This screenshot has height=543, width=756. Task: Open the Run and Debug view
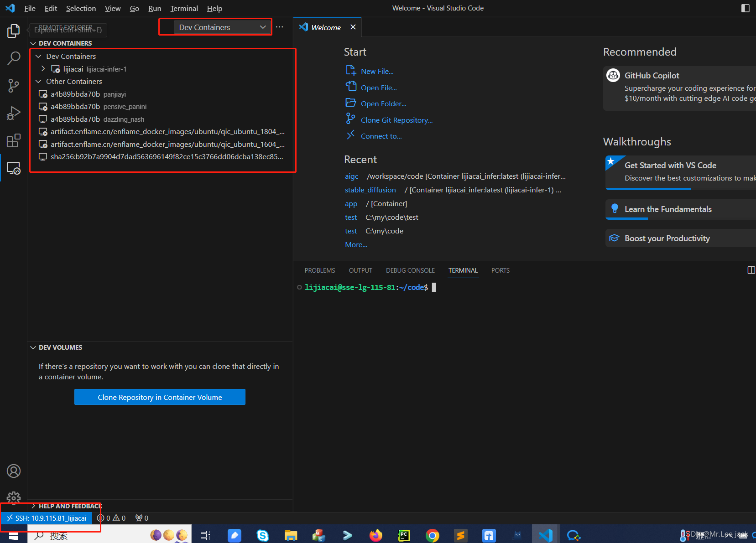click(14, 113)
